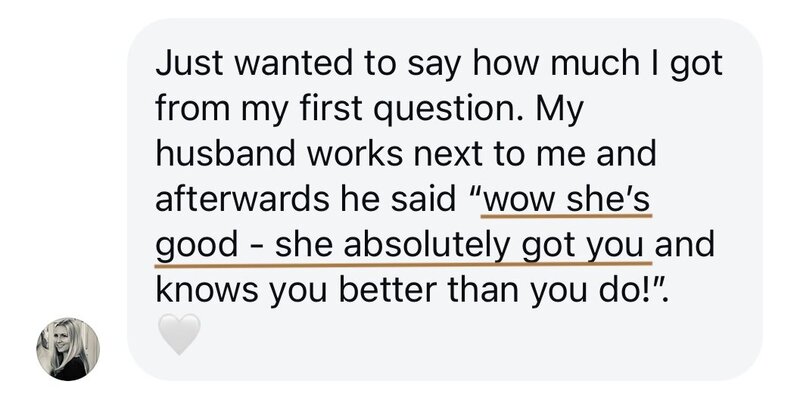
Task: Select the word "next" in third line
Action: pyautogui.click(x=448, y=155)
